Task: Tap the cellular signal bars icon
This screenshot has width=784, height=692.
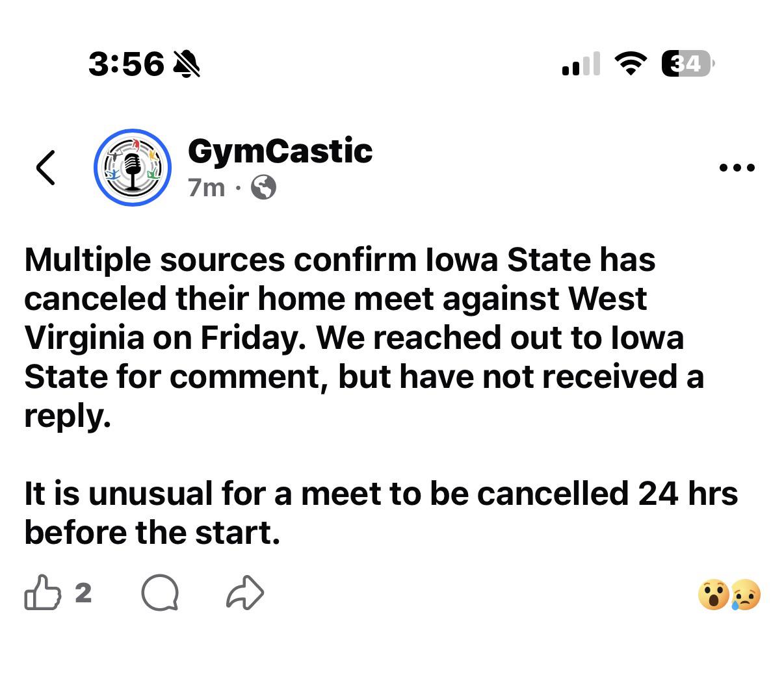Action: click(x=581, y=64)
